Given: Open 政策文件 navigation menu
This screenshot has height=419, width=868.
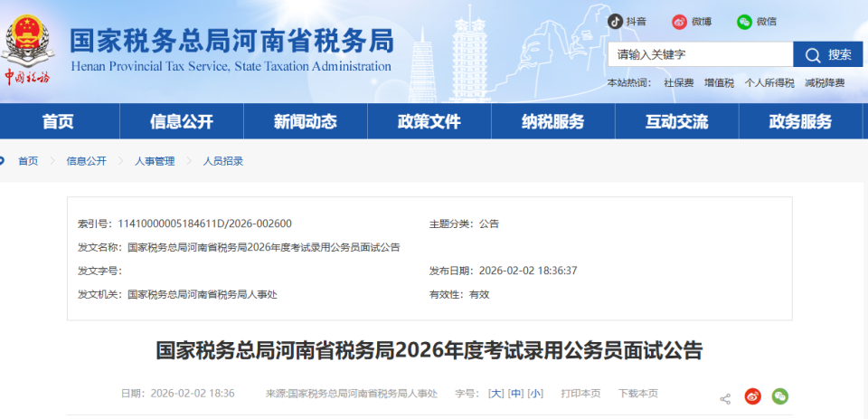Looking at the screenshot, I should pyautogui.click(x=429, y=121).
